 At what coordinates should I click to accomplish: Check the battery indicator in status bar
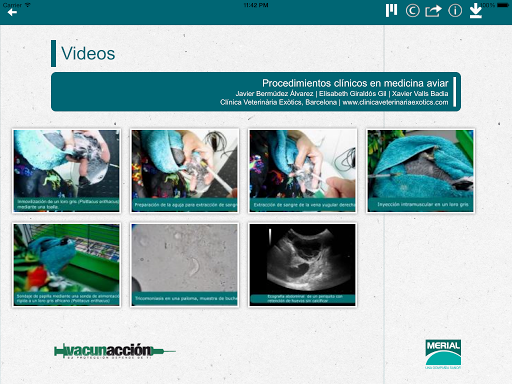tap(503, 5)
